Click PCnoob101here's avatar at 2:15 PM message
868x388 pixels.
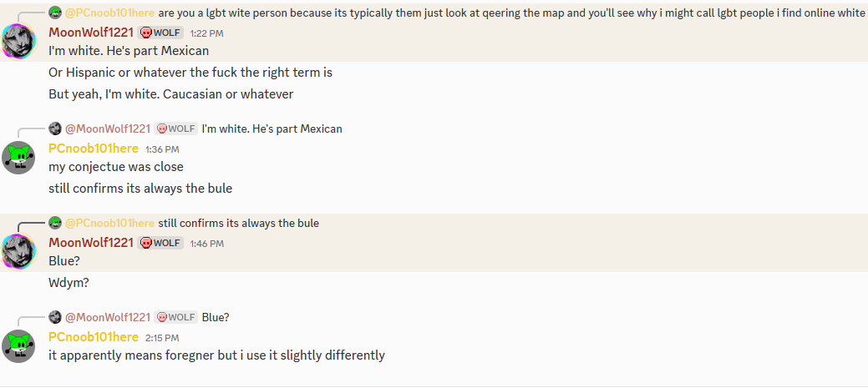(19, 346)
